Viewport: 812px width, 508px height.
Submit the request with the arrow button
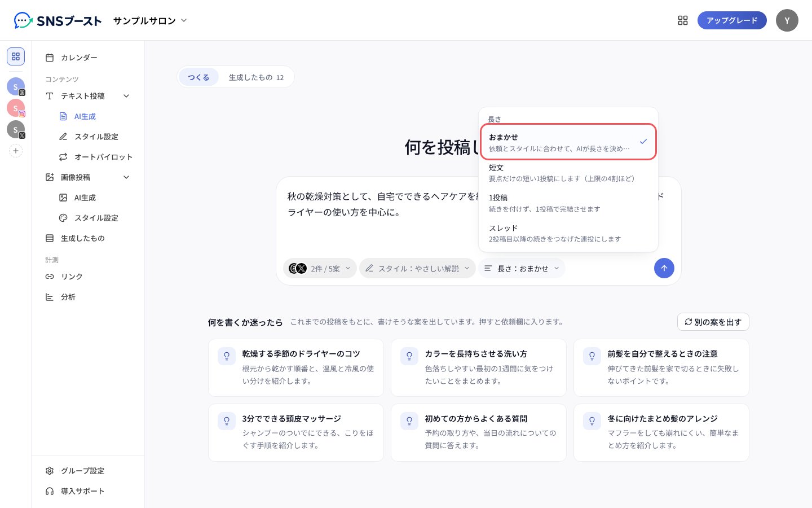664,268
